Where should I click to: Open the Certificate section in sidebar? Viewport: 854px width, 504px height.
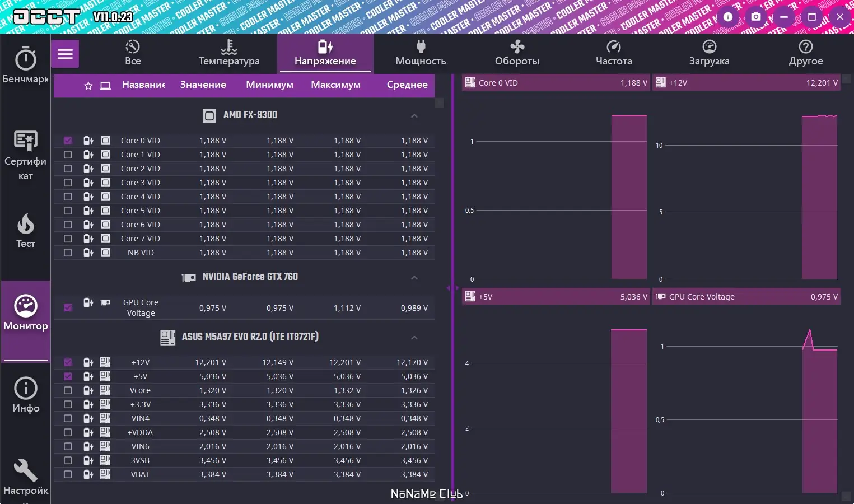pos(26,155)
